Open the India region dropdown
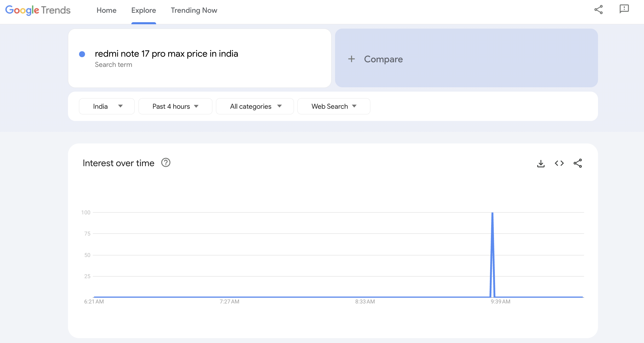The height and width of the screenshot is (343, 644). 107,106
